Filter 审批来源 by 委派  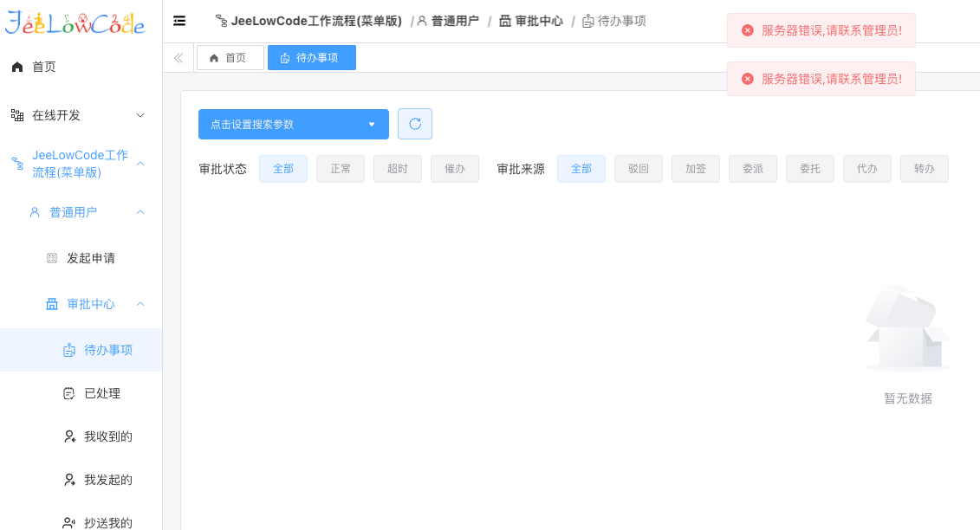(x=753, y=169)
